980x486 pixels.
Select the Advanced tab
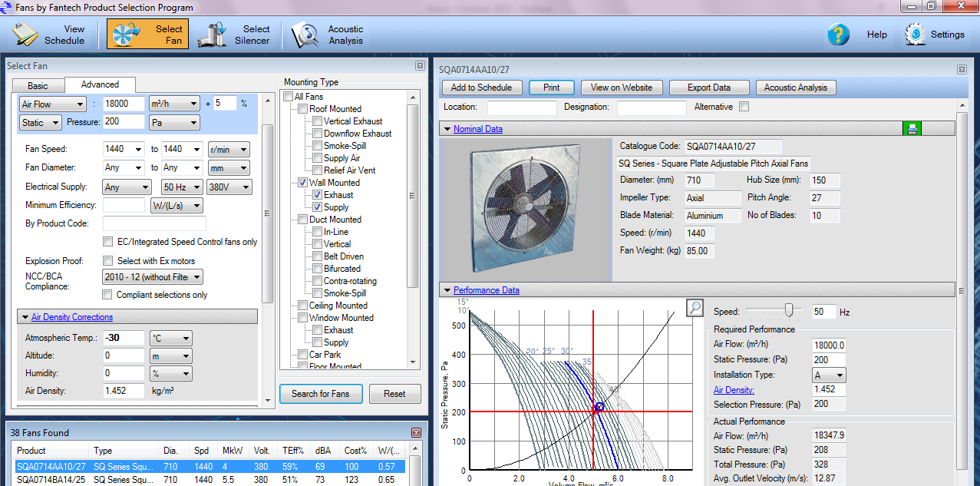coord(100,84)
